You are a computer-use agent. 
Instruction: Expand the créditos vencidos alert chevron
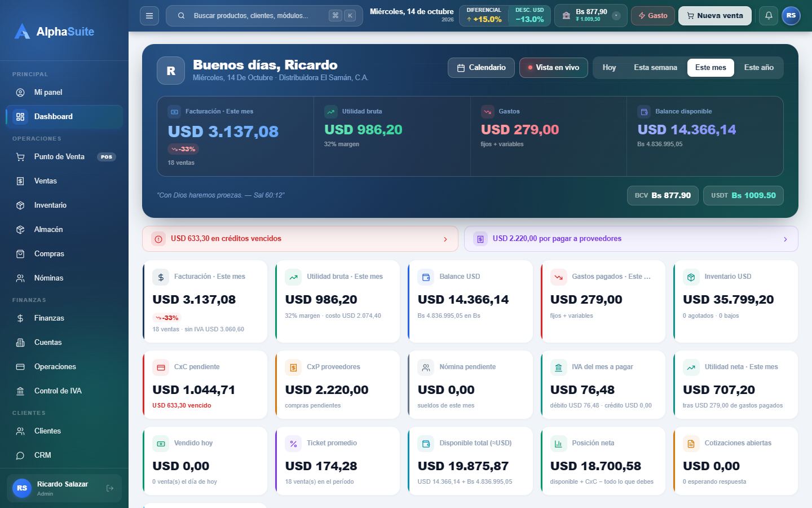pos(445,239)
